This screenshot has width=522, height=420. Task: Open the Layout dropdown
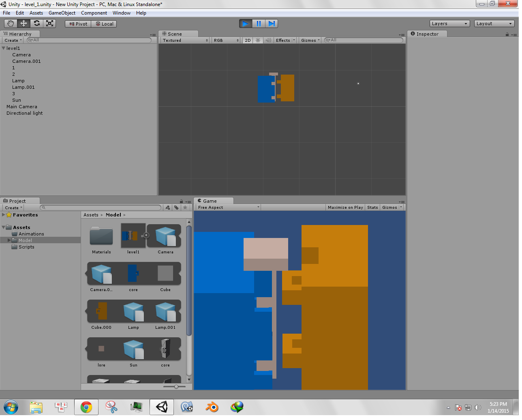[x=494, y=24]
